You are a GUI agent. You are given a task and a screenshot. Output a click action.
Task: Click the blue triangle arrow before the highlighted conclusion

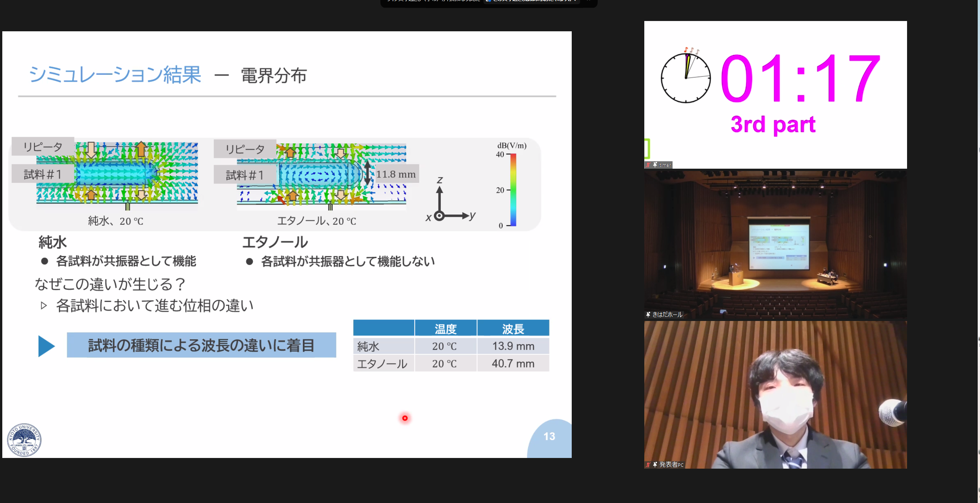coord(47,346)
